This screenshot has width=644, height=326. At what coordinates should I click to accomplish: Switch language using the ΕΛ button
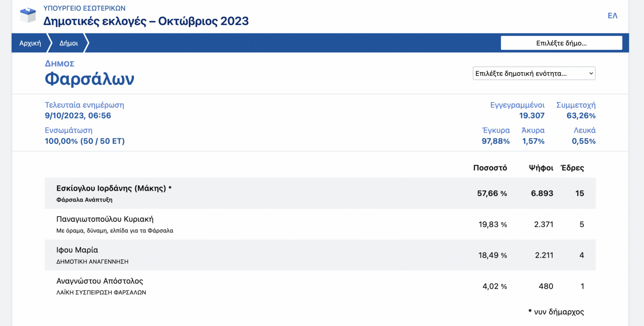612,16
